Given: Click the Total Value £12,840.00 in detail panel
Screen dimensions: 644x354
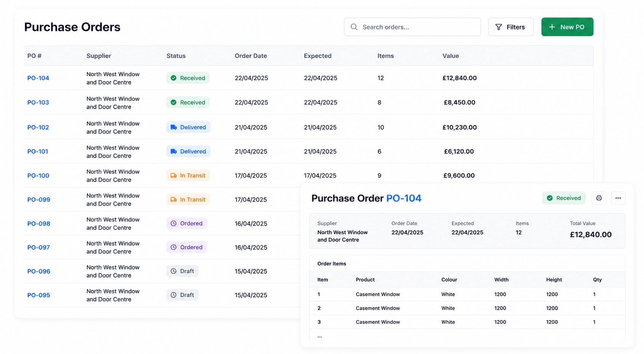Looking at the screenshot, I should [591, 234].
